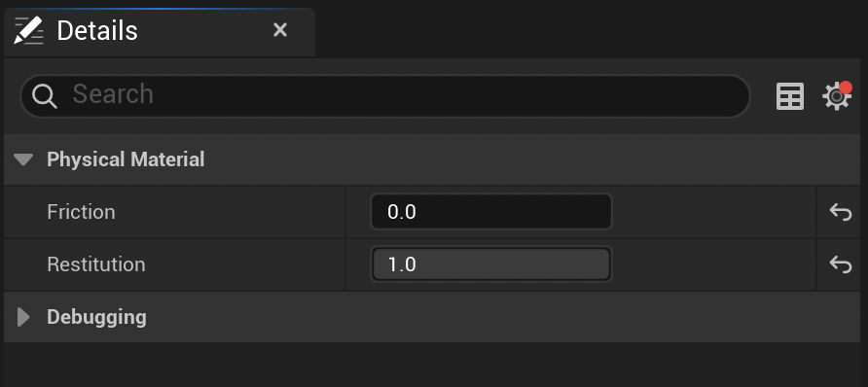This screenshot has height=387, width=868.
Task: Open the Details settings gear menu
Action: (x=836, y=97)
